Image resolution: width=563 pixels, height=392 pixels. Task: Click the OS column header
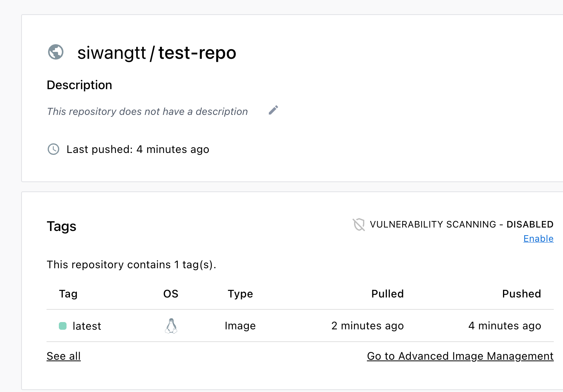click(171, 294)
